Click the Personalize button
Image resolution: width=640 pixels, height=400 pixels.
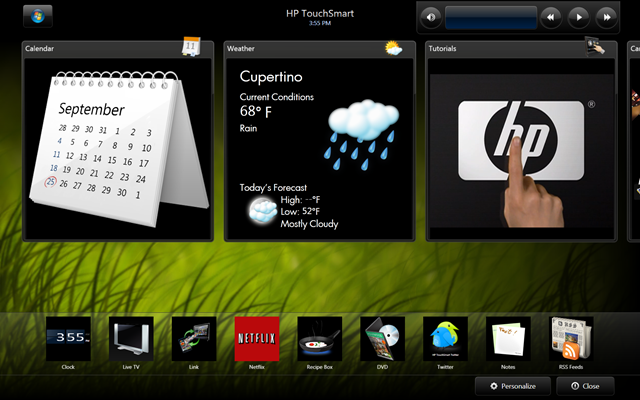click(513, 386)
